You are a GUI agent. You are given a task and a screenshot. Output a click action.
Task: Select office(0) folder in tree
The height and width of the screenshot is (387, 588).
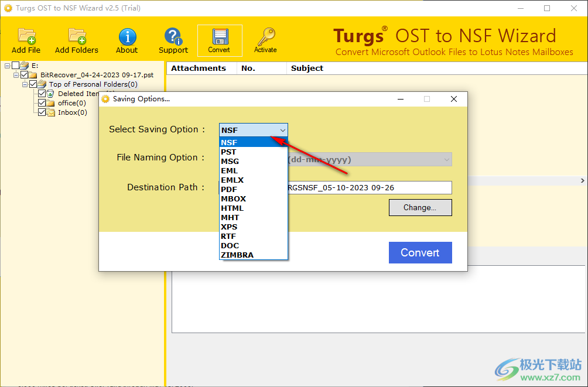(x=71, y=103)
